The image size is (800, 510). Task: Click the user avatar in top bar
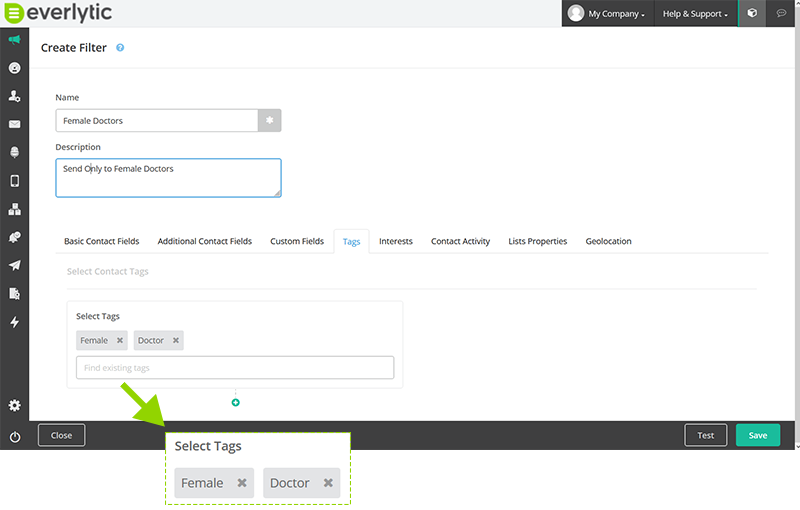576,13
